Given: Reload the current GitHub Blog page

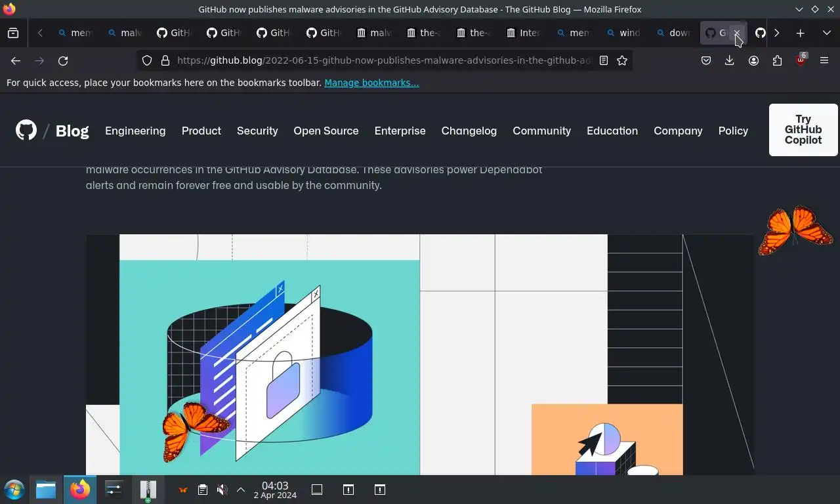Looking at the screenshot, I should click(x=63, y=60).
